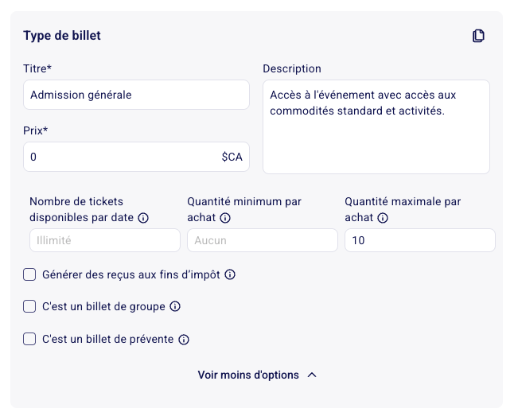Open info icon next to reçus aux fins d'impôt
The width and height of the screenshot is (518, 420).
pyautogui.click(x=230, y=274)
